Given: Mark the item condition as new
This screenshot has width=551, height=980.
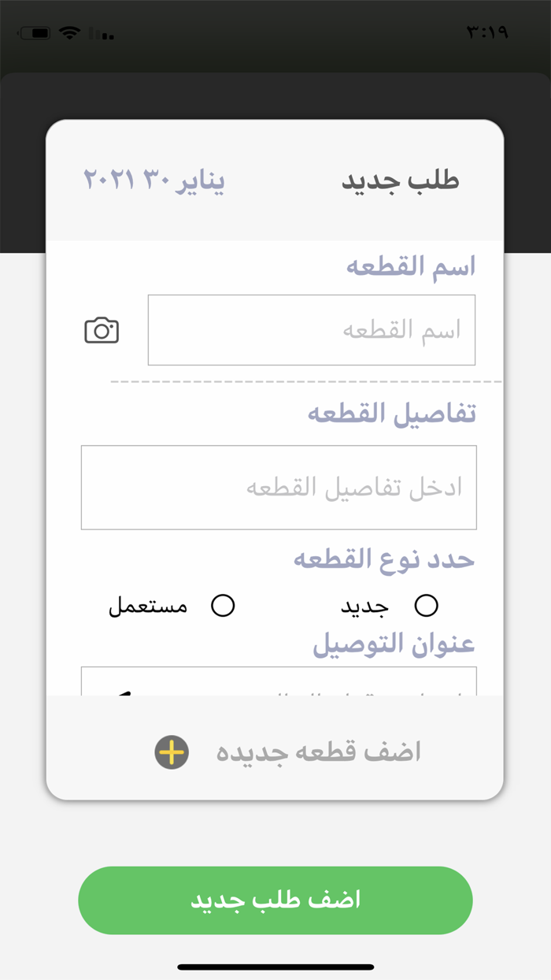Looking at the screenshot, I should tap(427, 605).
